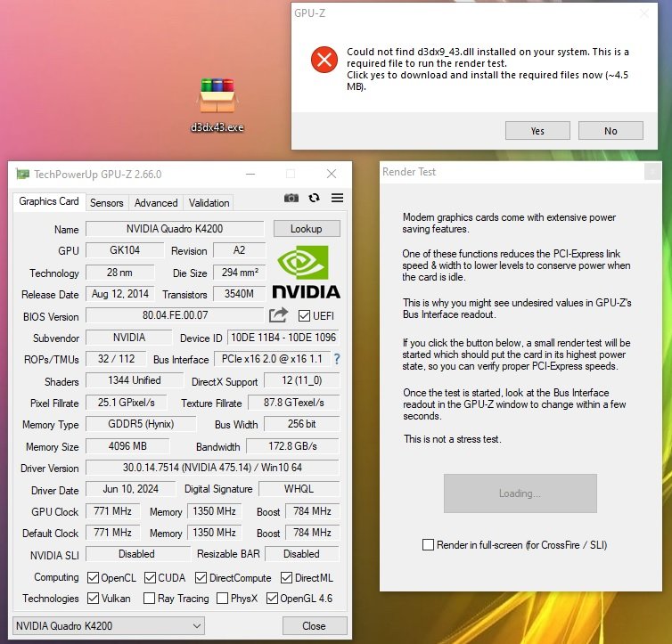Open the NVIDIA Quadro K4200 GPU dropdown
The width and height of the screenshot is (672, 644).
click(109, 625)
